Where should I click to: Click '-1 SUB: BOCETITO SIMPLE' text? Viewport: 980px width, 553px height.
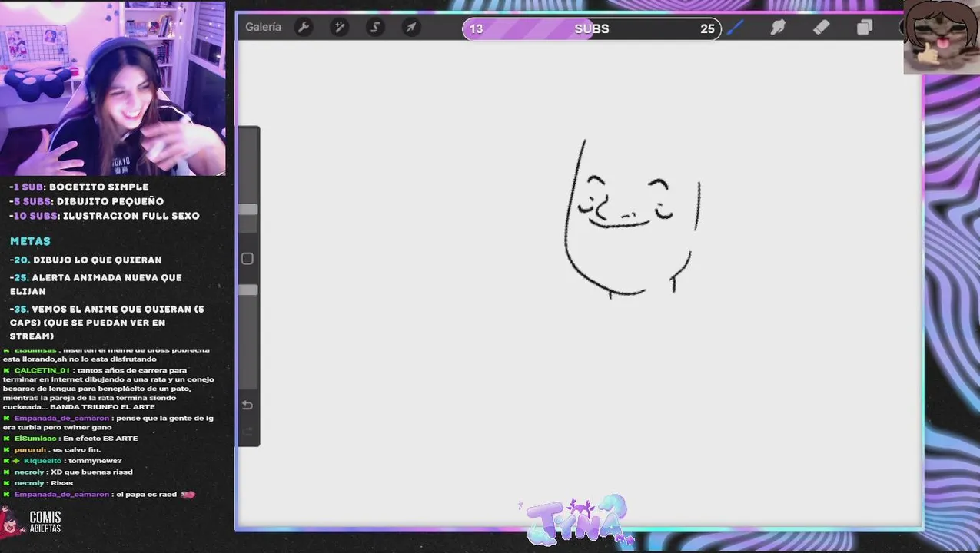tap(79, 187)
